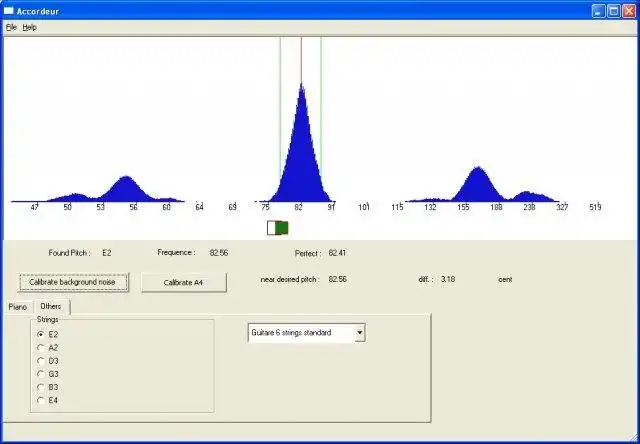Screen dimensions: 640x444
Task: Click the tall spectrum peak at 82
Action: (301, 143)
